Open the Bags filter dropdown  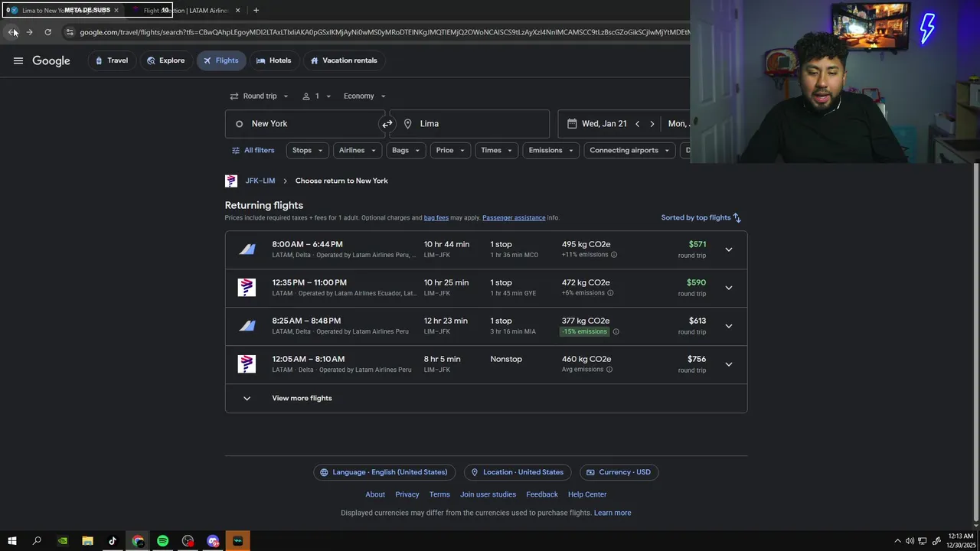point(406,151)
